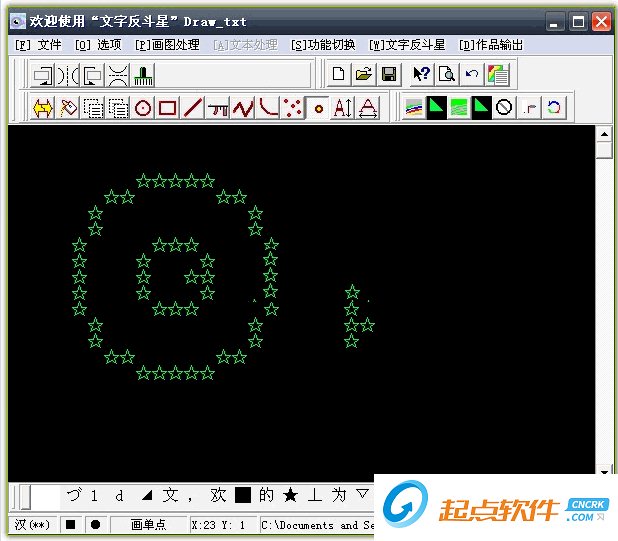The height and width of the screenshot is (541, 618).
Task: Open print preview with magnifier page icon
Action: [x=447, y=74]
